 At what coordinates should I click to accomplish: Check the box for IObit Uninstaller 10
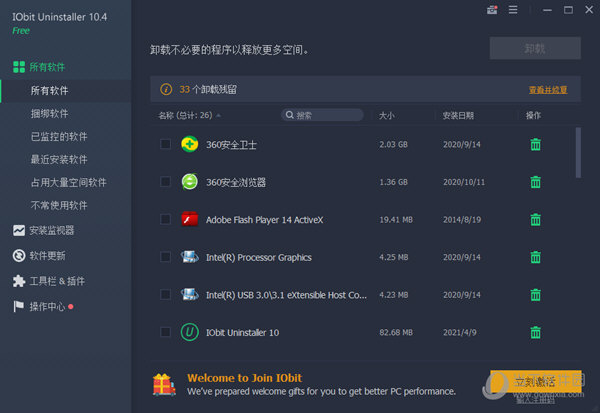pyautogui.click(x=165, y=332)
